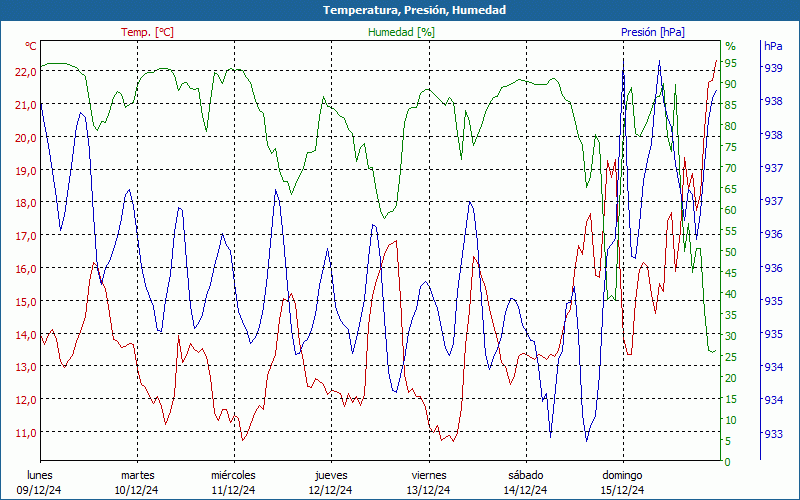The image size is (800, 500).
Task: Click the '12/12/24' date label
Action: tap(330, 490)
